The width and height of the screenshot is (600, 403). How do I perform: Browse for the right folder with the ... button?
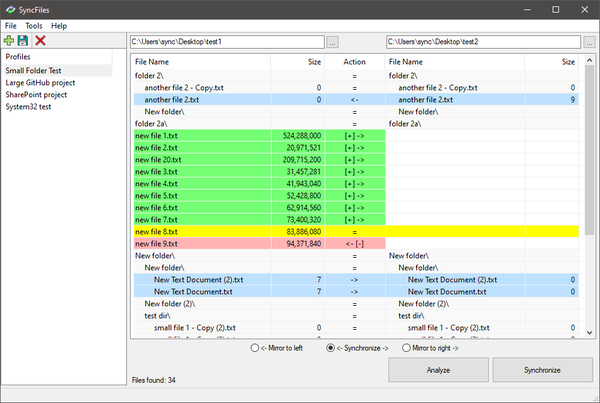589,42
